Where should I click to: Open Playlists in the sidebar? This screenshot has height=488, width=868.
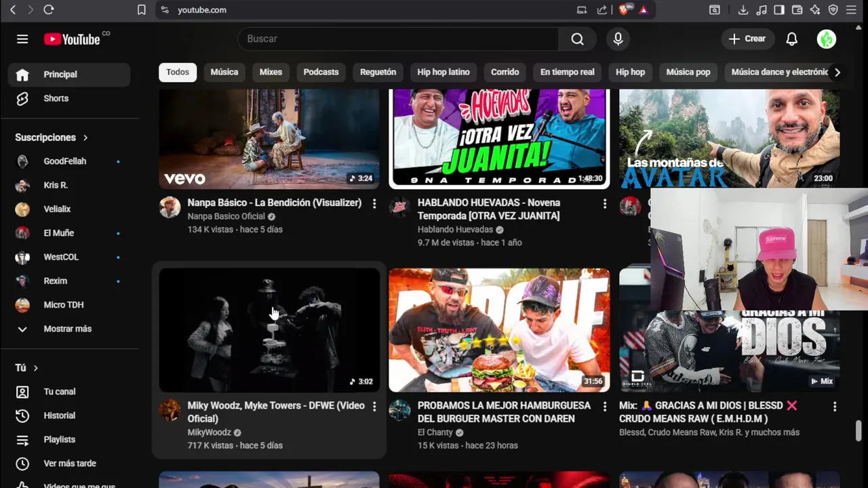pos(68,439)
